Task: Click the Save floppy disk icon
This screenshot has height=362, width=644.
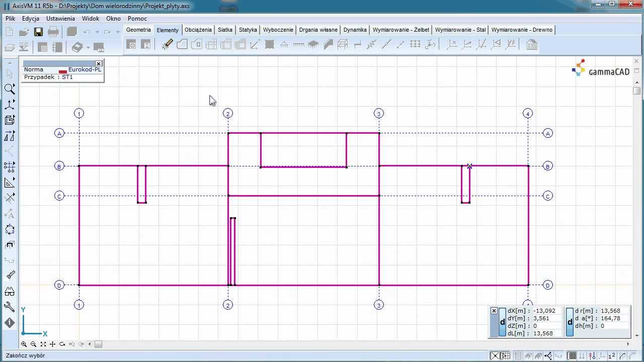Action: (38, 32)
